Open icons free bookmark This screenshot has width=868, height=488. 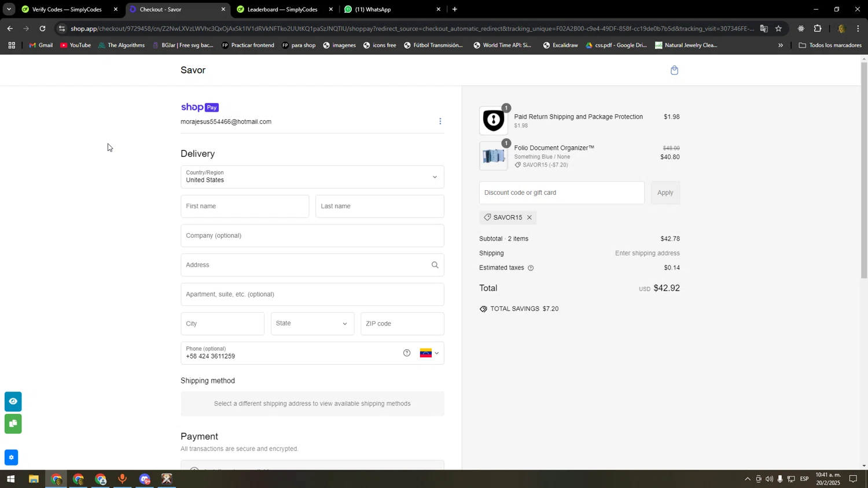pos(379,45)
